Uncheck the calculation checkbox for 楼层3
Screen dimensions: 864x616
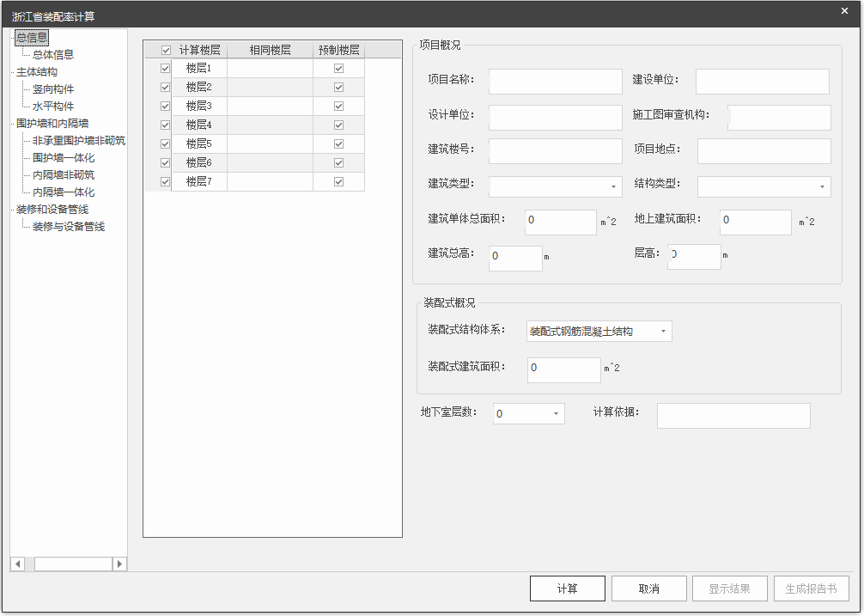[165, 106]
